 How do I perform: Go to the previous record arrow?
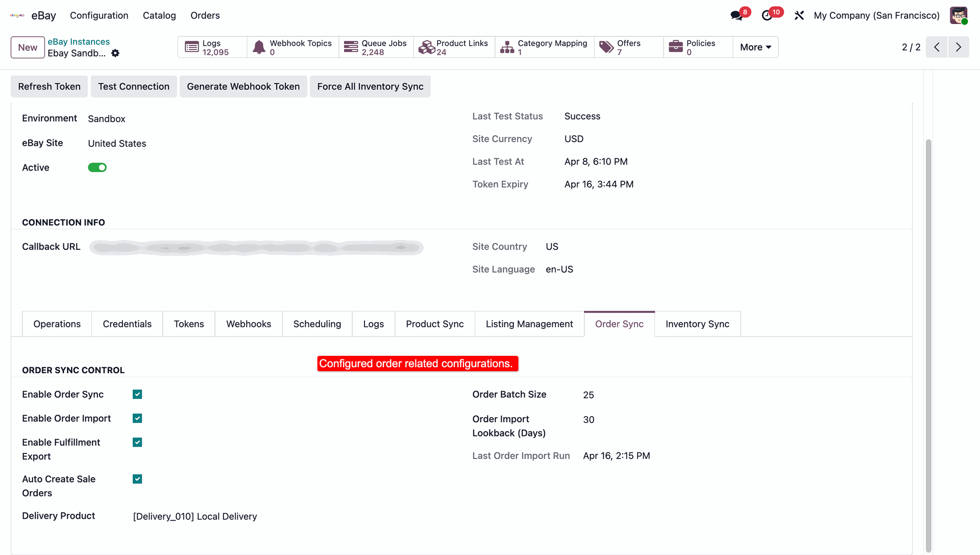pos(937,47)
